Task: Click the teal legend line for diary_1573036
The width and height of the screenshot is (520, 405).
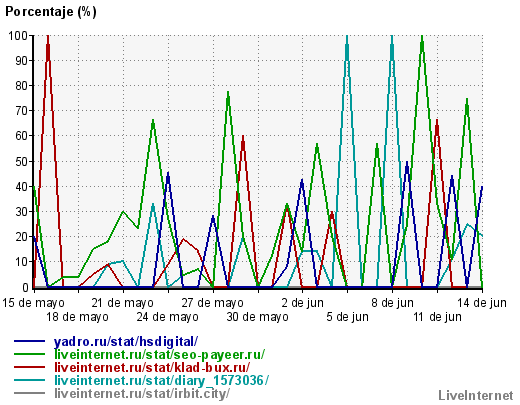Action: pos(29,380)
